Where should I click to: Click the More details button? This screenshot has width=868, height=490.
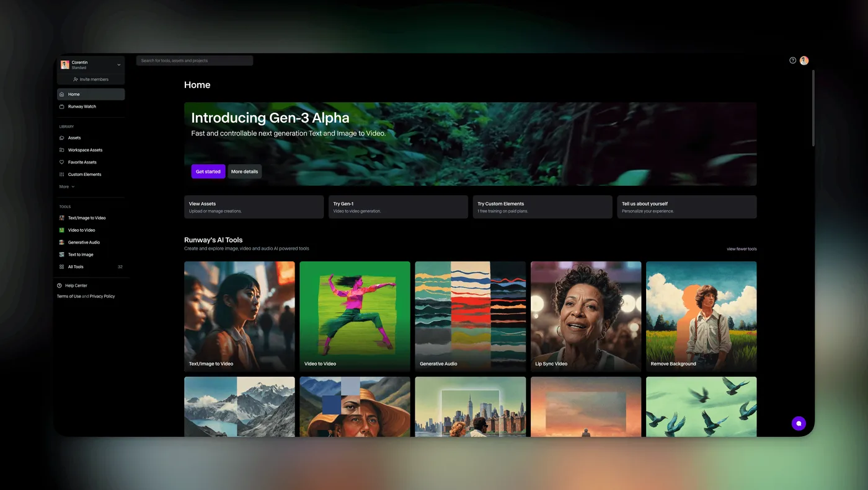click(244, 172)
